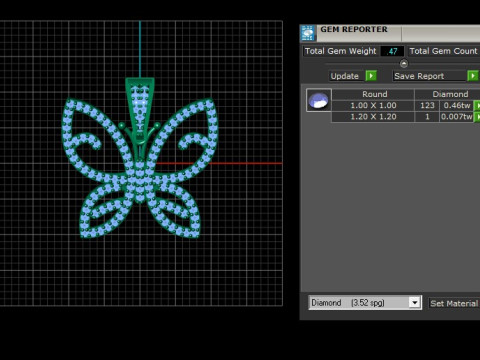
Task: Click the GEM REPORTER panel title
Action: (x=354, y=29)
